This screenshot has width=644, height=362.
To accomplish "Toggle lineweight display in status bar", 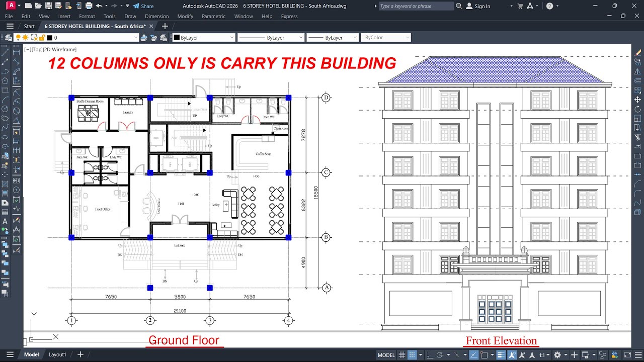I will pyautogui.click(x=501, y=355).
